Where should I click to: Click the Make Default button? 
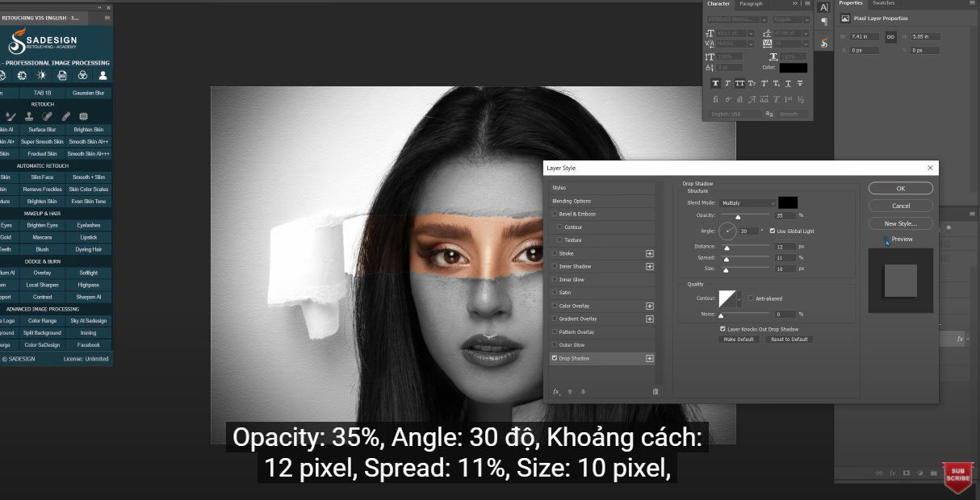(739, 340)
